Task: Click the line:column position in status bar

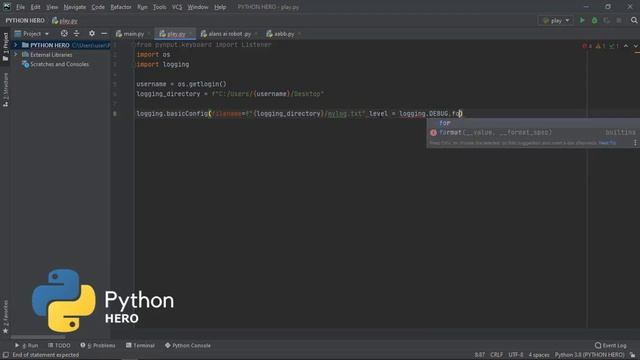Action: (480, 355)
